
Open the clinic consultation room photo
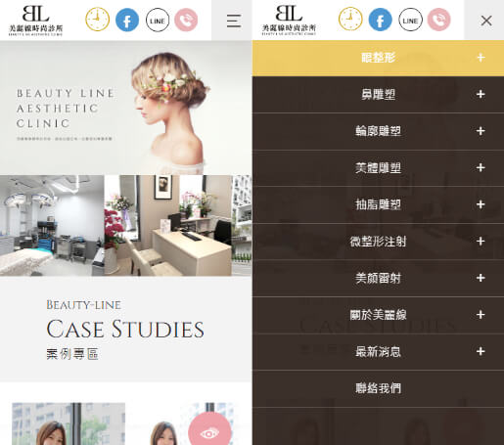click(x=167, y=225)
